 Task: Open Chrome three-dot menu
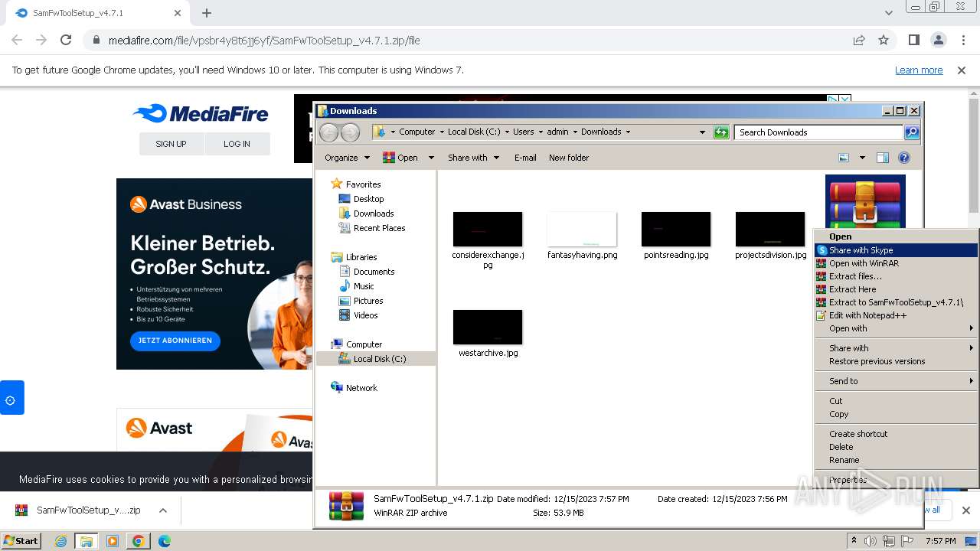click(x=962, y=40)
